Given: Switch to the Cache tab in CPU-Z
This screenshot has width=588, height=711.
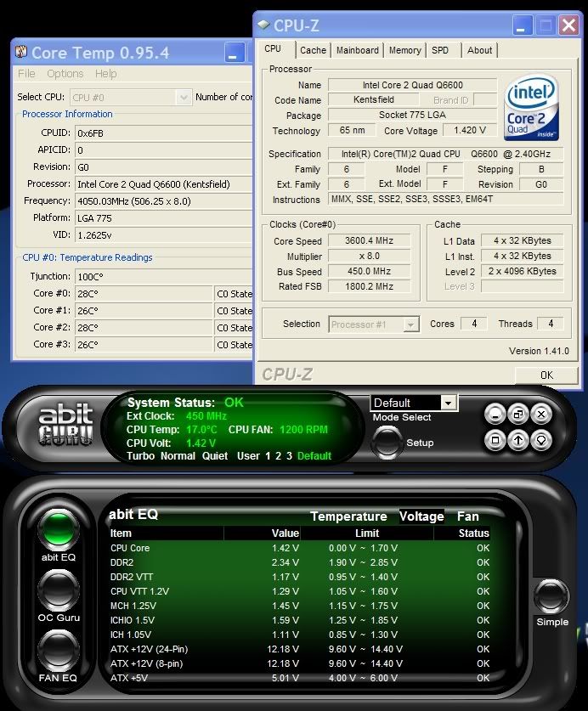Looking at the screenshot, I should (313, 50).
